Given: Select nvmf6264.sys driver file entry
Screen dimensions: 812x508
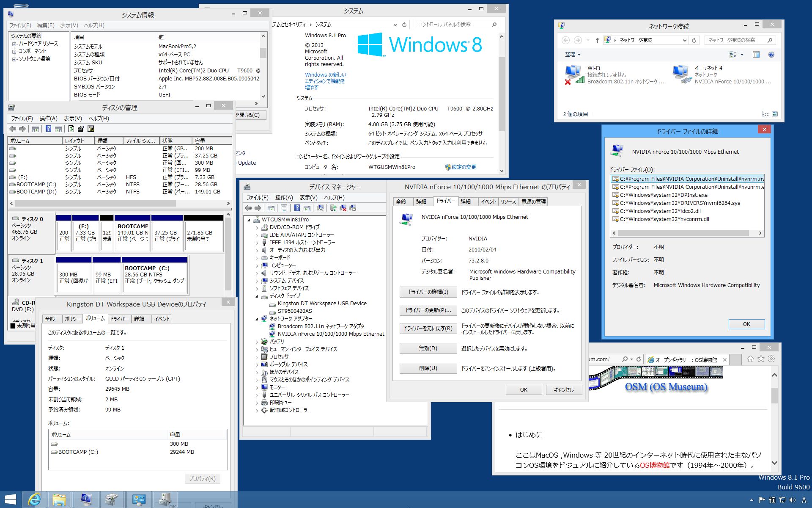Looking at the screenshot, I should [676, 203].
